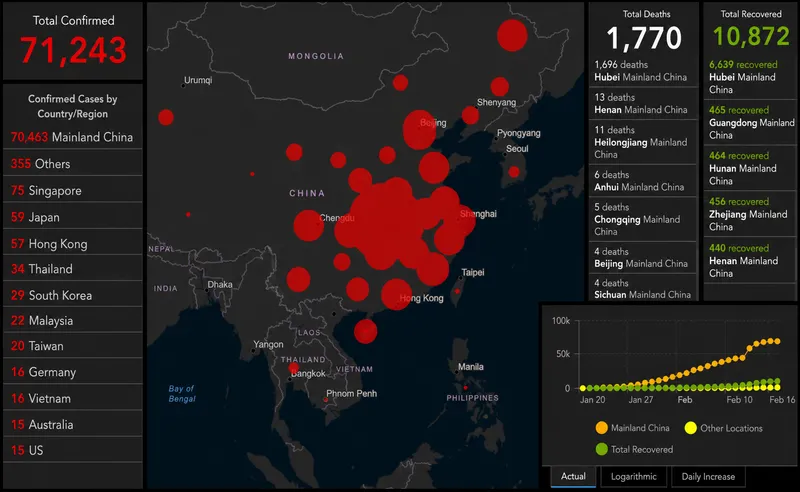The width and height of the screenshot is (800, 492).
Task: Click Hubei 6,639 recovered entry
Action: tap(750, 77)
